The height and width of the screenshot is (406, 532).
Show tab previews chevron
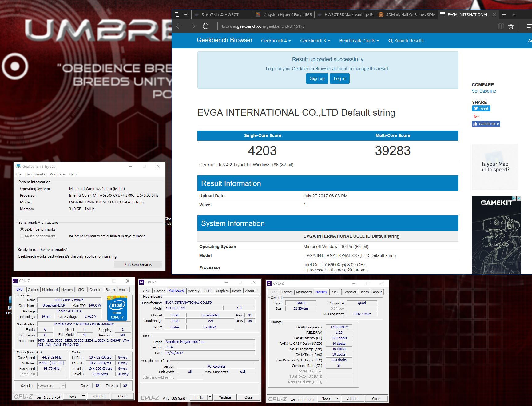(514, 14)
